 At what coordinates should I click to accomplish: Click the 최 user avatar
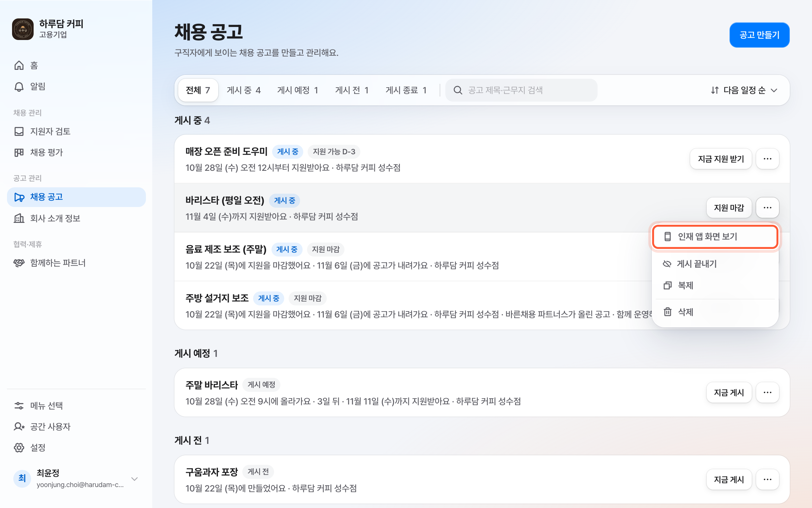point(22,478)
